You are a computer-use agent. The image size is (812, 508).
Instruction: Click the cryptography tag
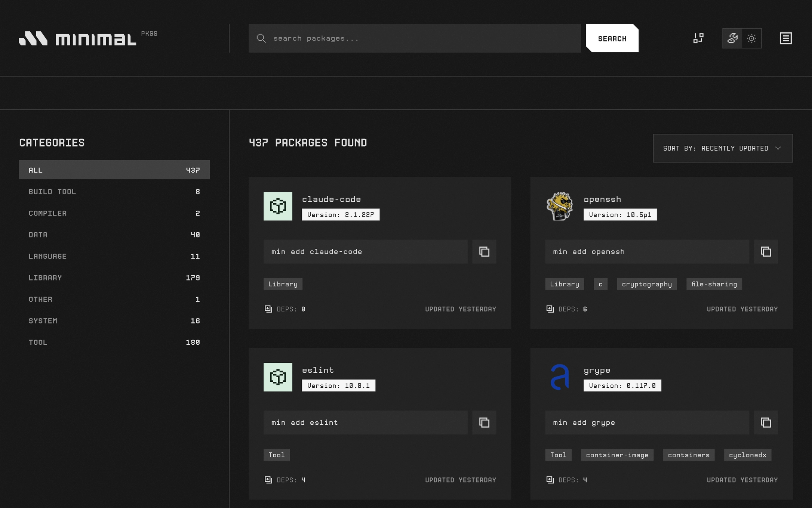[x=647, y=284]
